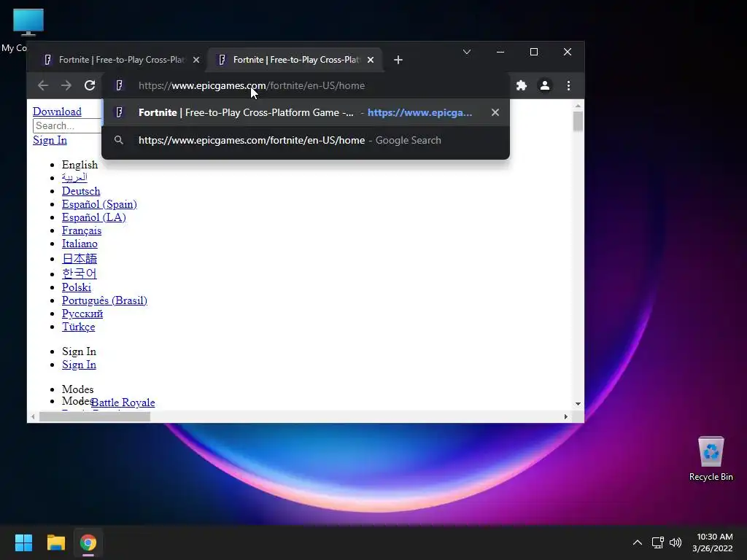Screen dimensions: 747x560
Task: Open the Windows Start menu
Action: tap(23, 542)
